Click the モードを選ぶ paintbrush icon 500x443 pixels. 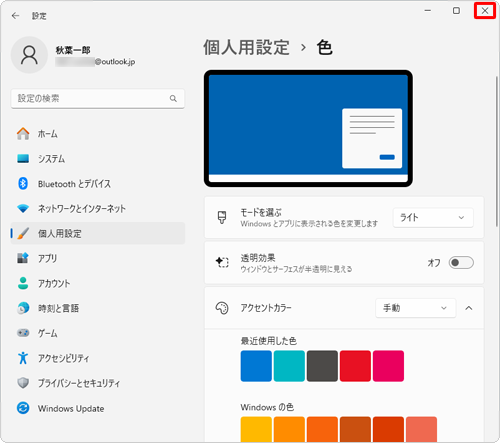pos(222,217)
